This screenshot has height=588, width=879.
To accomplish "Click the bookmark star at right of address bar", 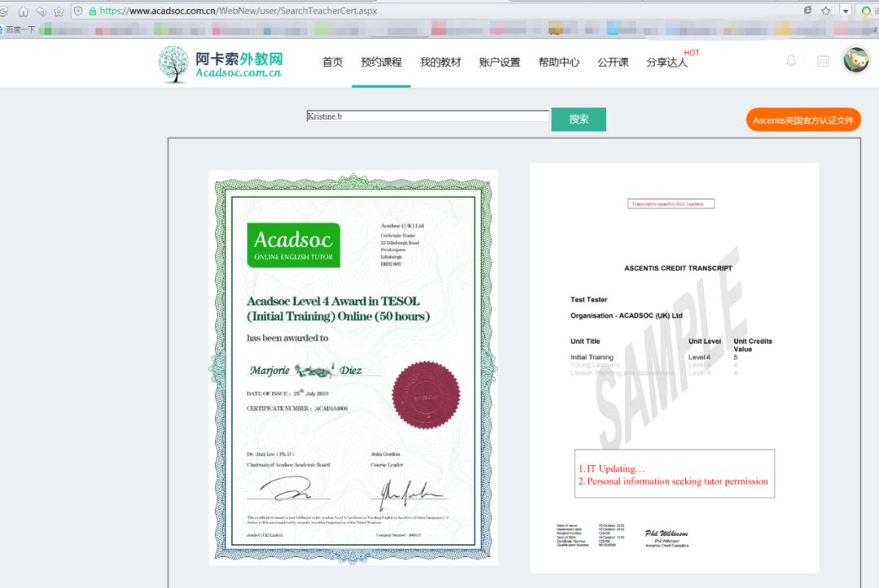I will click(826, 11).
